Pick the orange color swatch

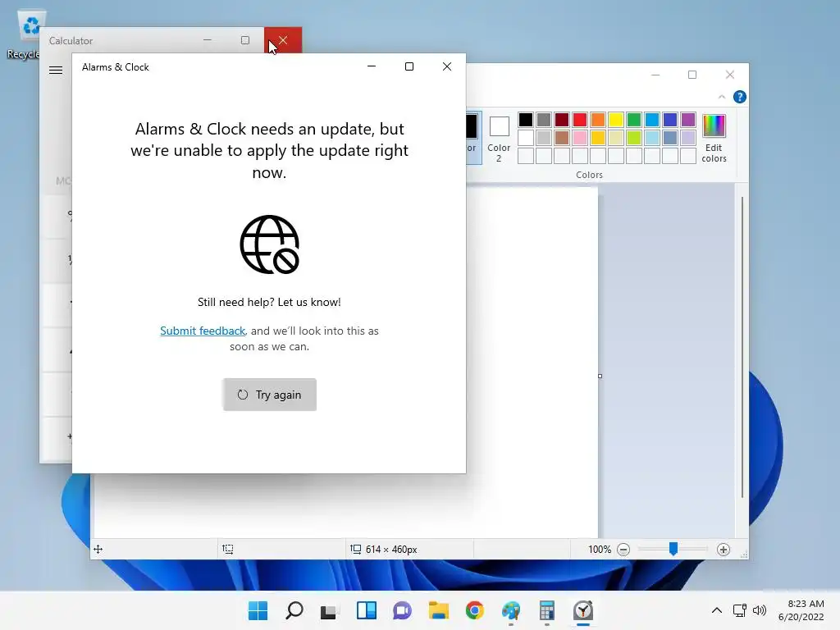click(598, 120)
